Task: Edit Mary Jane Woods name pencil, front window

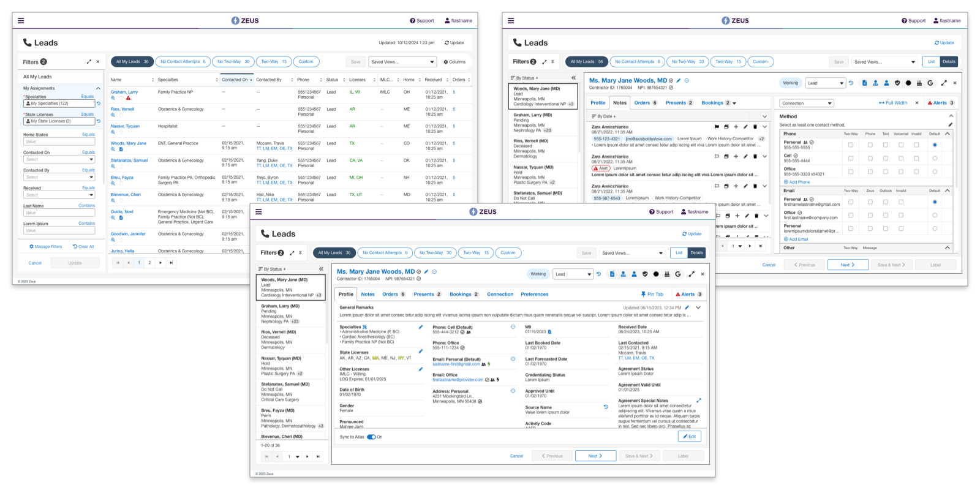Action: 426,272
